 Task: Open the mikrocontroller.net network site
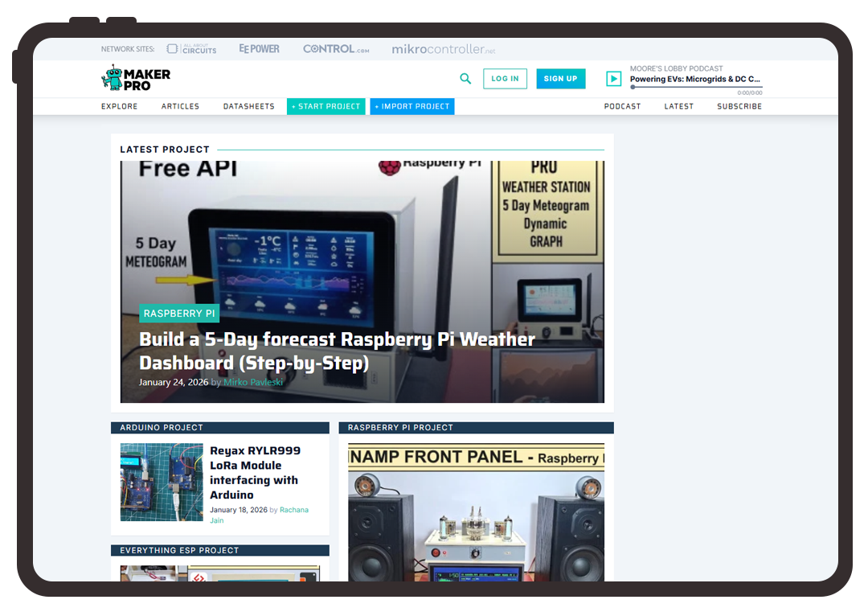pyautogui.click(x=444, y=49)
